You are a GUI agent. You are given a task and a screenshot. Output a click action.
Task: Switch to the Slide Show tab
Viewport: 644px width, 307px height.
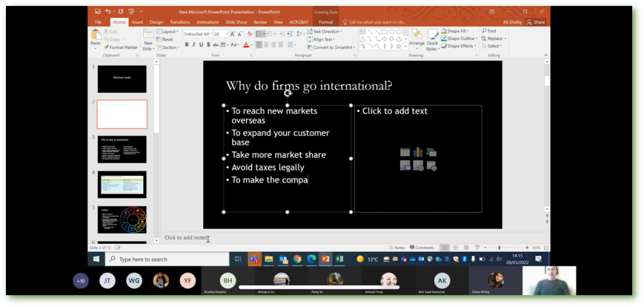[x=236, y=22]
